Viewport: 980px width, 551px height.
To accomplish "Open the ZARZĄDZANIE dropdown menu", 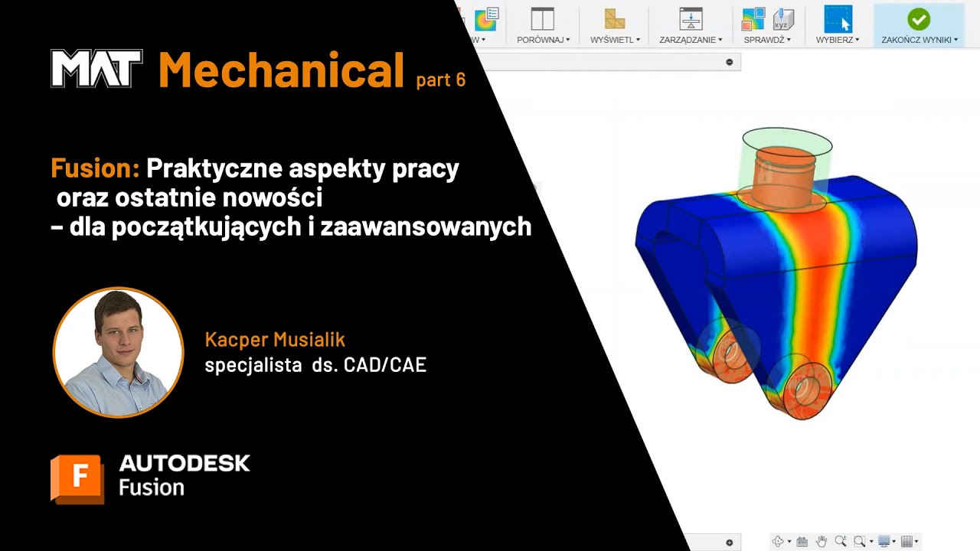I will point(691,39).
